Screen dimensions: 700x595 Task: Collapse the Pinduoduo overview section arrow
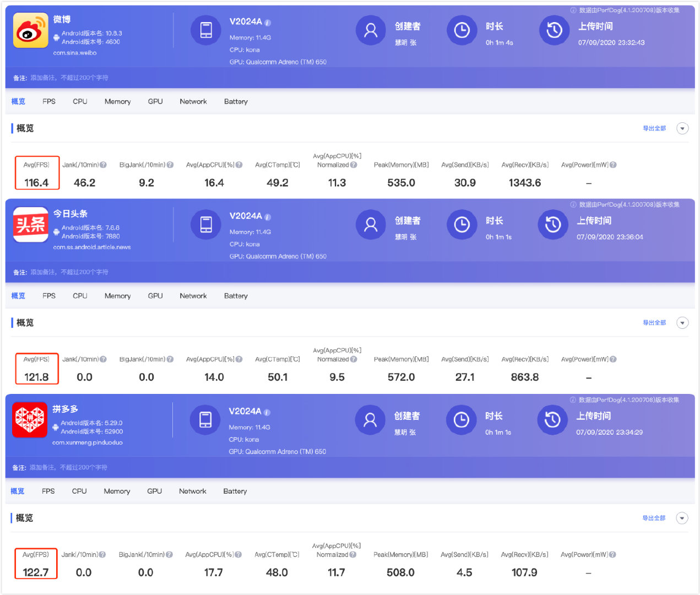[x=682, y=518]
